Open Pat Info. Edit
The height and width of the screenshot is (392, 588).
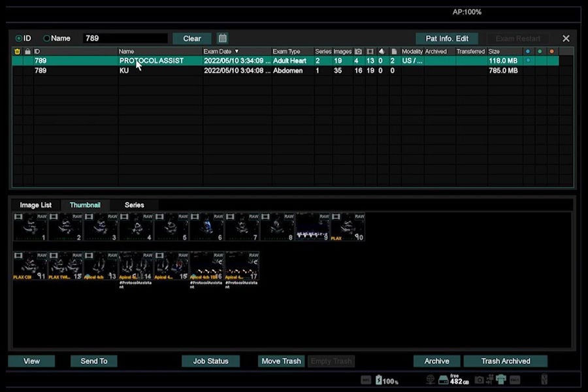[447, 39]
